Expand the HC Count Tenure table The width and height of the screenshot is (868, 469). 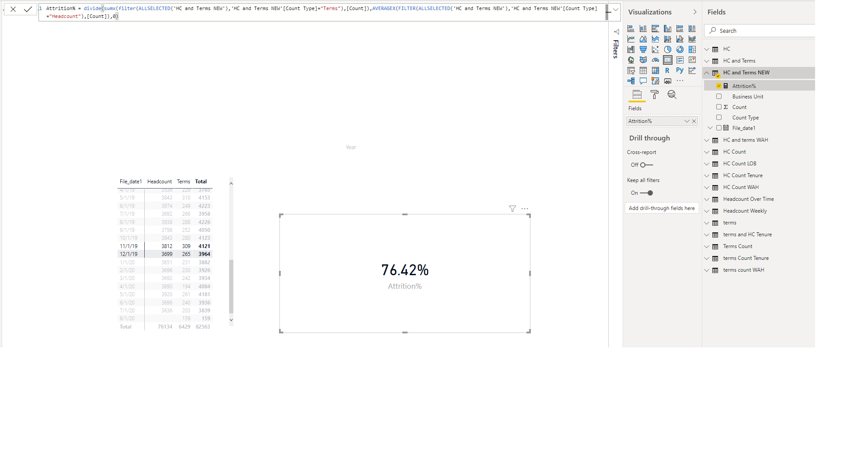[x=707, y=175]
